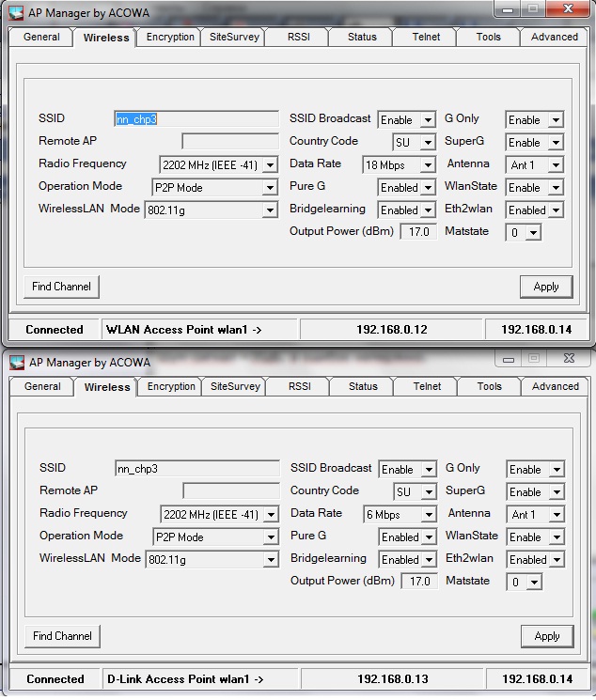The width and height of the screenshot is (596, 700).
Task: Click SSID field in top window
Action: [196, 119]
